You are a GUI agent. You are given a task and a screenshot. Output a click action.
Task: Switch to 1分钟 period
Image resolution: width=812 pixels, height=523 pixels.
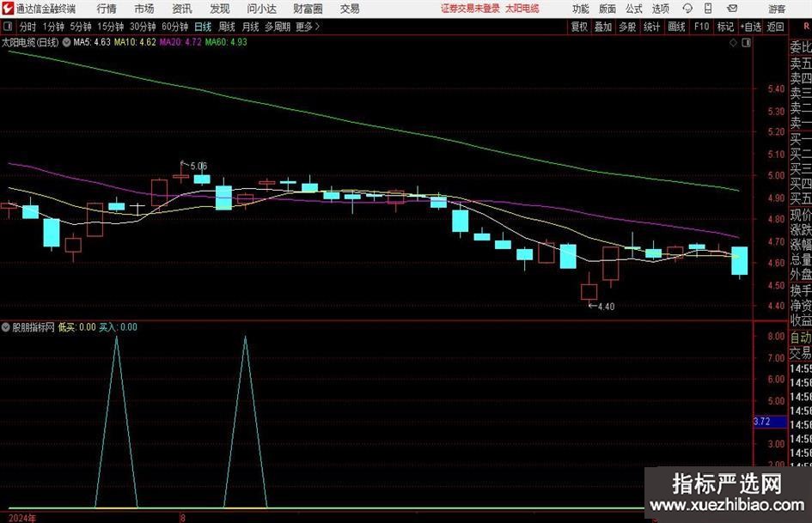pyautogui.click(x=53, y=27)
